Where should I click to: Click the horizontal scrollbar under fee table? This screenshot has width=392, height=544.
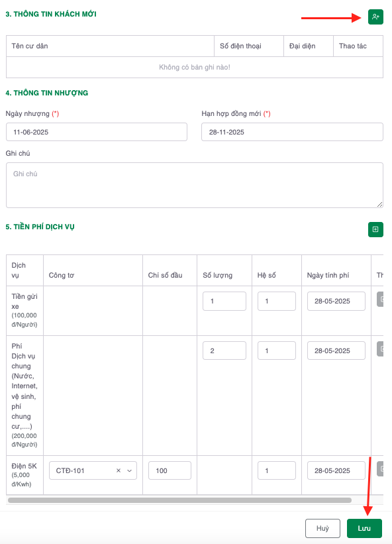tap(179, 500)
